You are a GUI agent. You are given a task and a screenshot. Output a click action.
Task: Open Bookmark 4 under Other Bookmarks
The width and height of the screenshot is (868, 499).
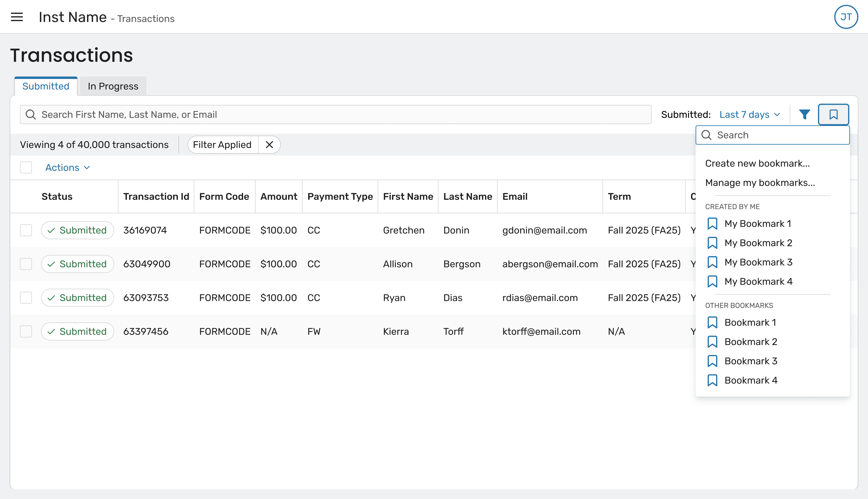750,380
